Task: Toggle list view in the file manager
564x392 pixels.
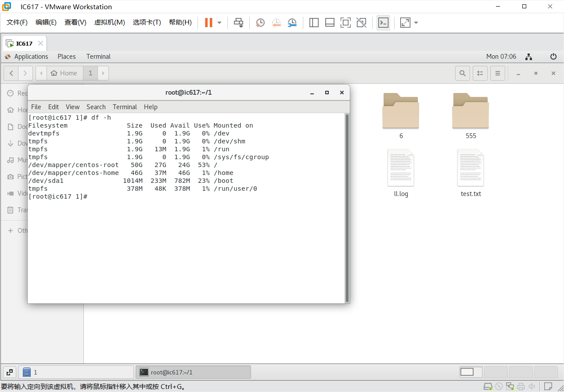Action: 480,73
